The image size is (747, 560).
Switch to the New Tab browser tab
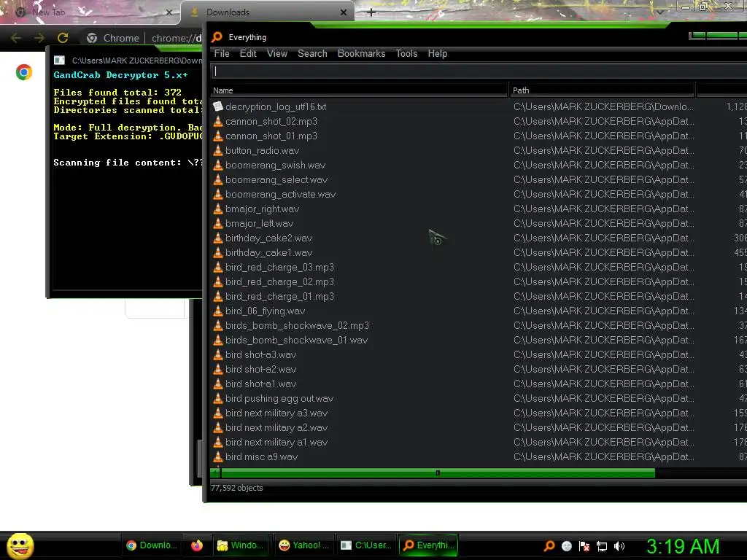(90, 12)
